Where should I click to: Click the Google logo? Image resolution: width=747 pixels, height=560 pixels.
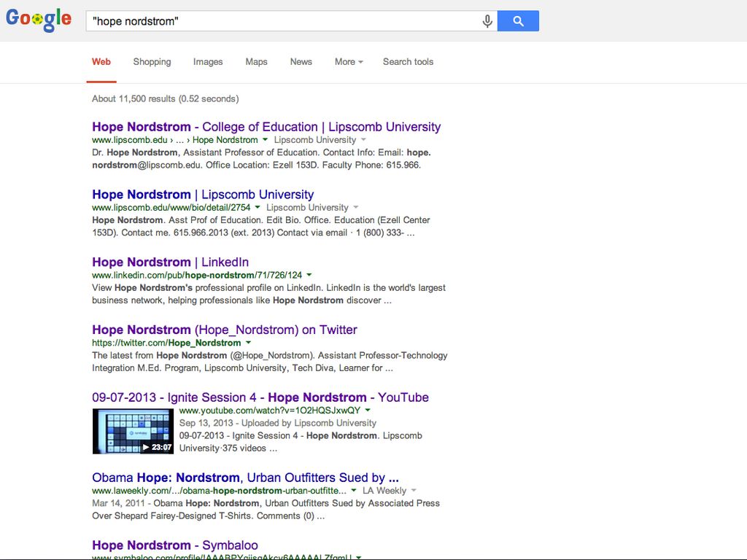(x=39, y=20)
